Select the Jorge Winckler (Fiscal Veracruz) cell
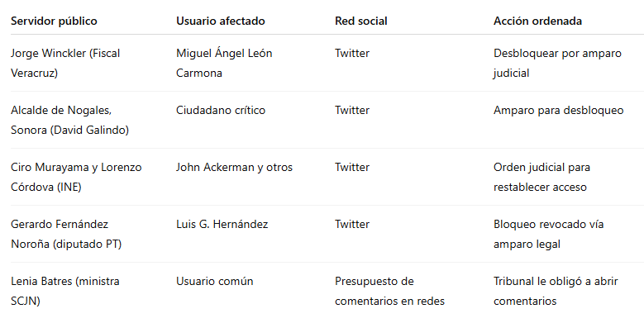 click(65, 63)
